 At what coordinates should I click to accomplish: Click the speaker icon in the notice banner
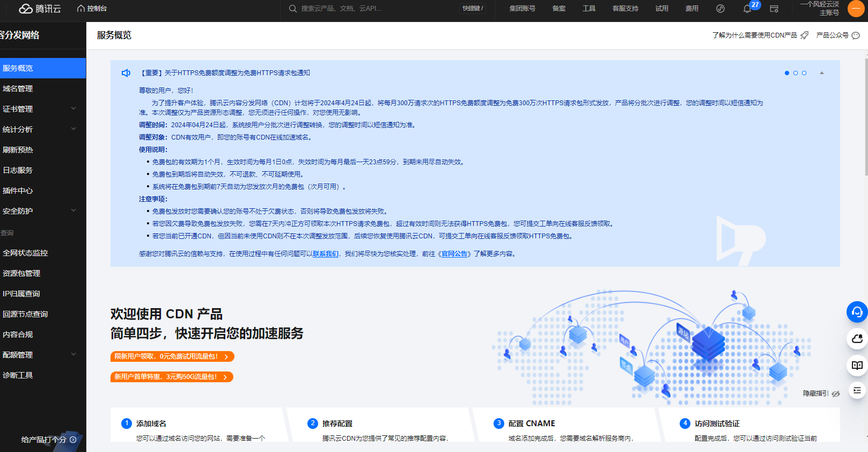(x=126, y=73)
